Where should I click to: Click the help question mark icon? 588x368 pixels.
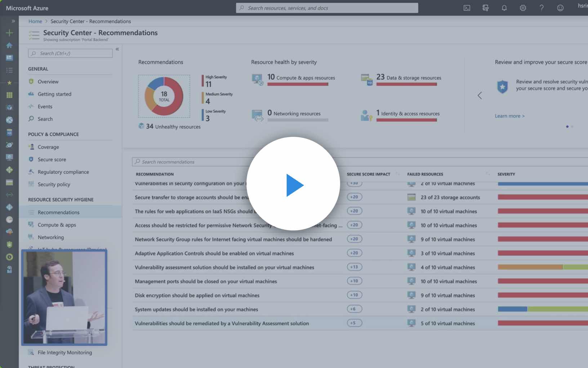[541, 8]
